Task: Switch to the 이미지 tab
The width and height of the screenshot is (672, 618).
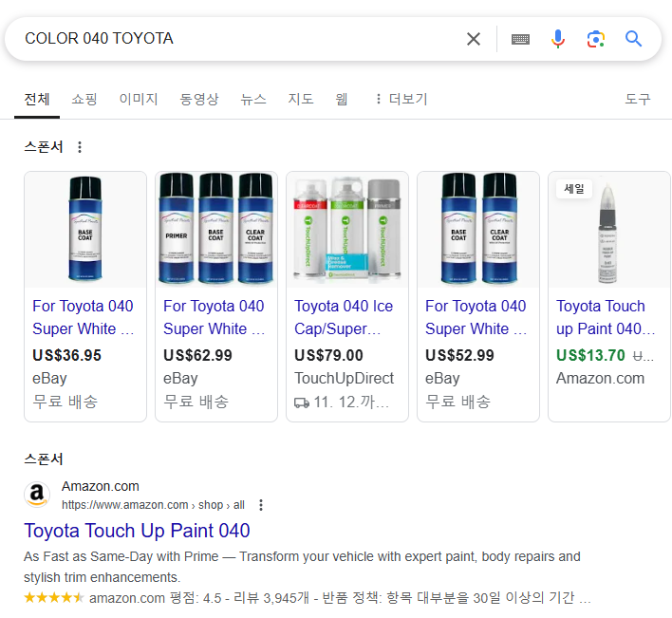Action: (x=139, y=100)
